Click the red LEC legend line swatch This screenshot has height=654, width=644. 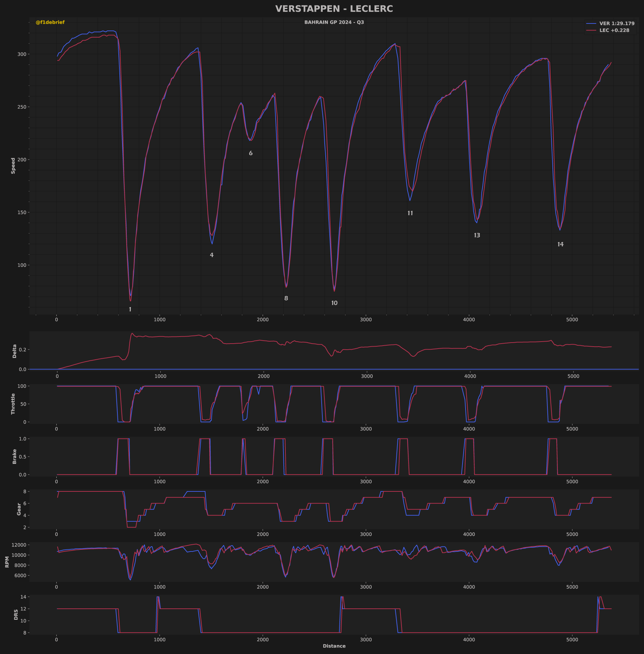(x=591, y=31)
